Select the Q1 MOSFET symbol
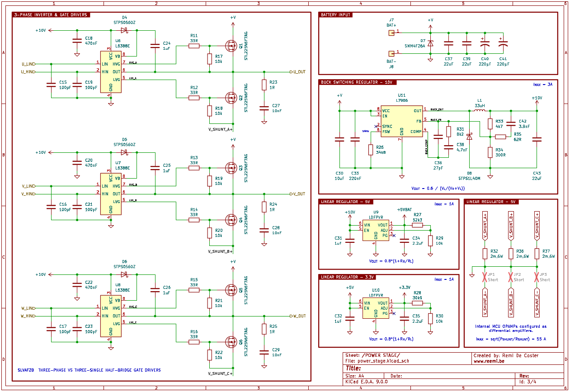Image resolution: width=570 pixels, height=392 pixels. pos(231,46)
